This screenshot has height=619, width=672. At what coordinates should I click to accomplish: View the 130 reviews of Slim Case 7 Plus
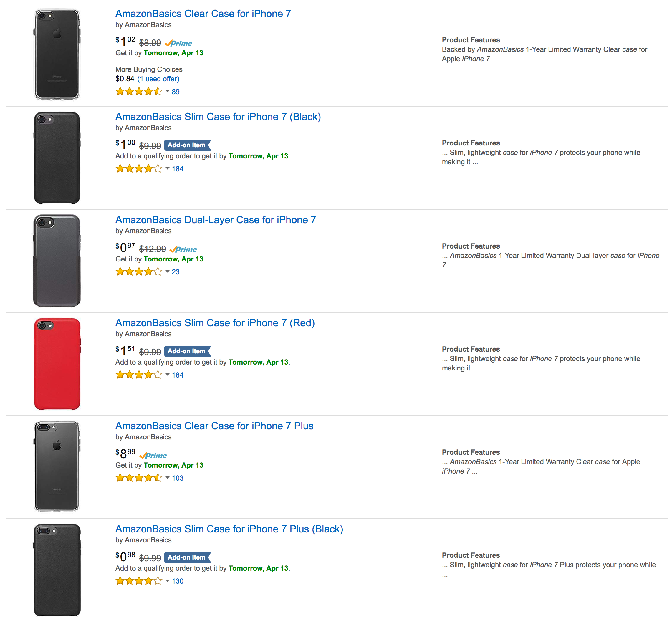[178, 581]
